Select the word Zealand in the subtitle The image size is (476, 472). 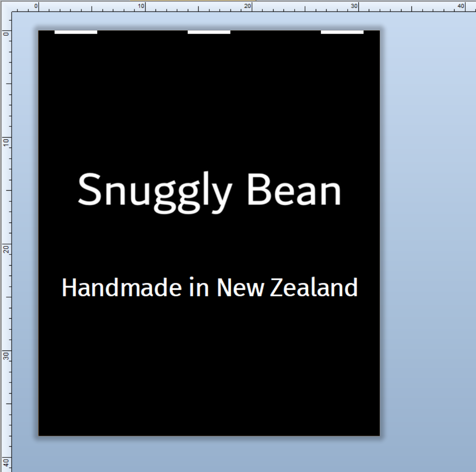313,288
